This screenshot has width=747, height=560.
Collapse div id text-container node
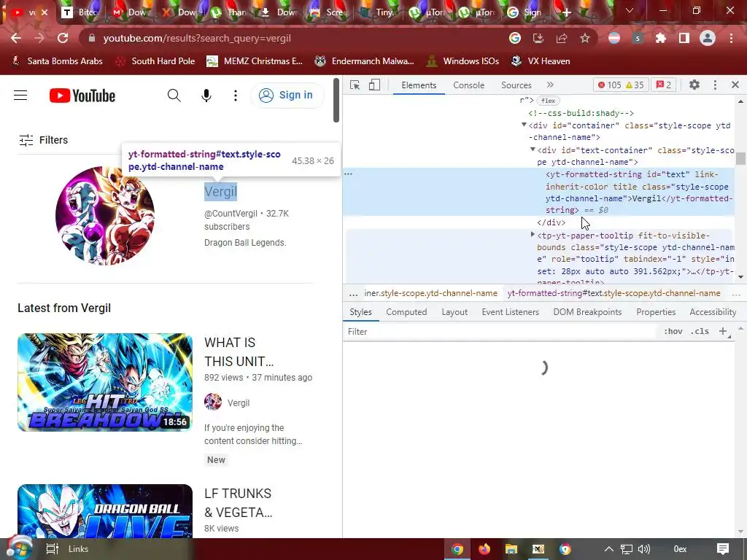click(x=533, y=149)
